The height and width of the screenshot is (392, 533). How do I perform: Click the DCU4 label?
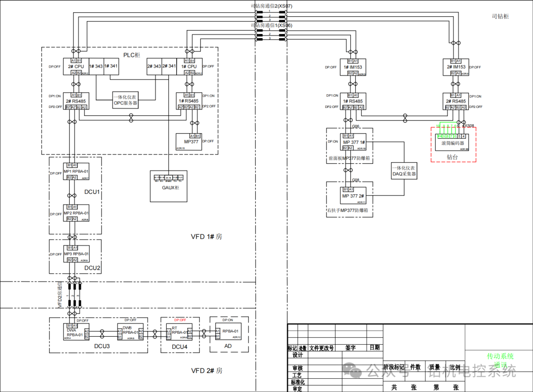[180, 347]
